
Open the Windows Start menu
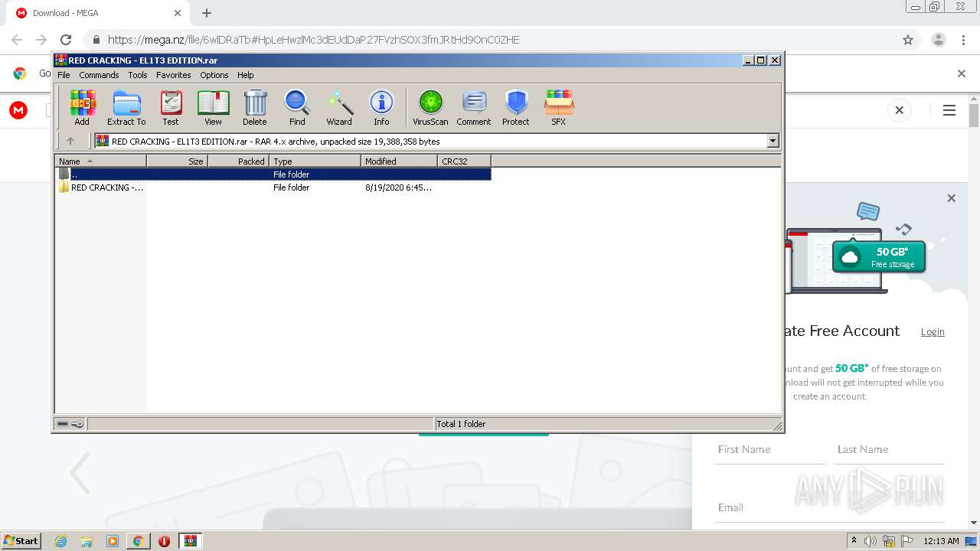(x=21, y=540)
